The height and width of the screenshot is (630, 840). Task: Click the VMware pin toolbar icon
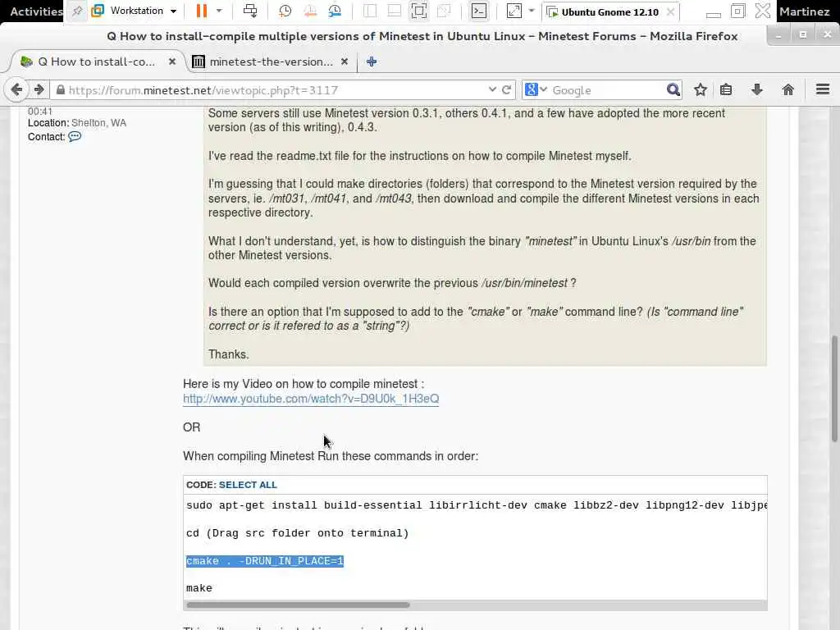[x=77, y=11]
